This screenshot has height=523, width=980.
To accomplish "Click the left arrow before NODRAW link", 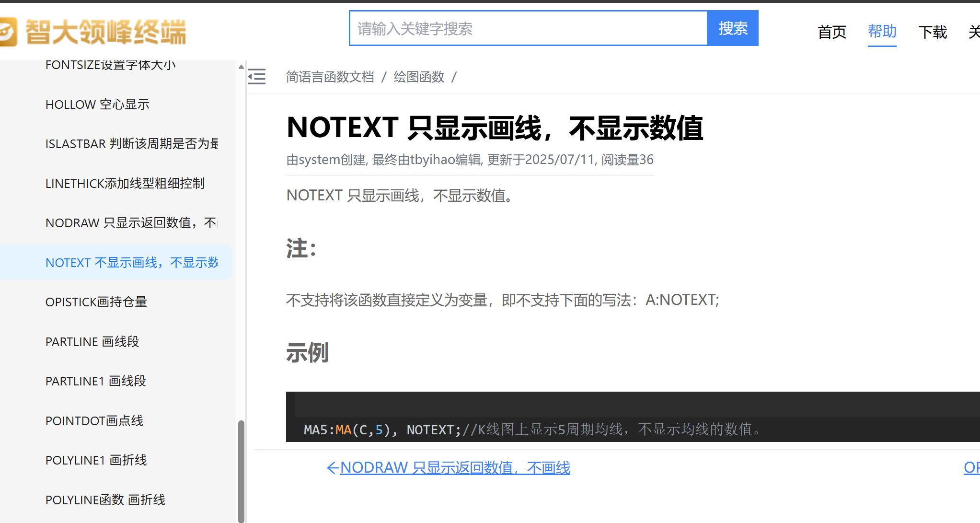I will 332,468.
